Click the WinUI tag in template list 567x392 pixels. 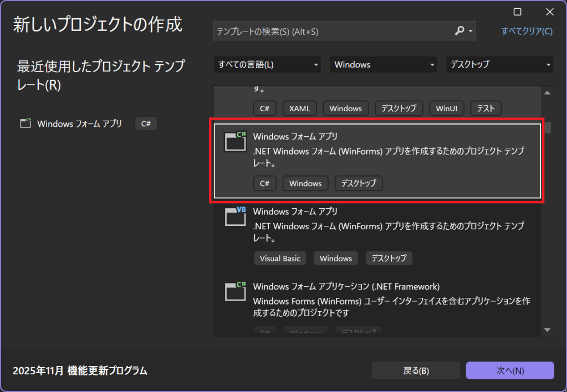point(446,108)
